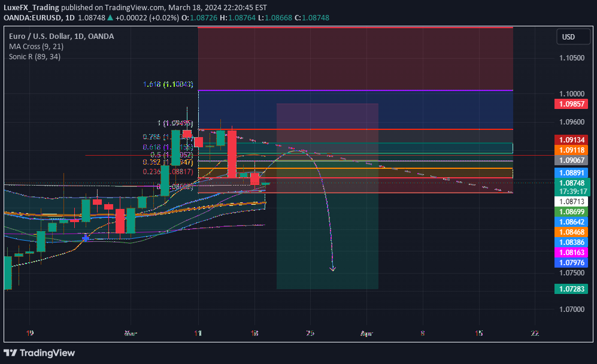Click the green 1.08699 price label
The width and height of the screenshot is (597, 364).
[x=571, y=212]
